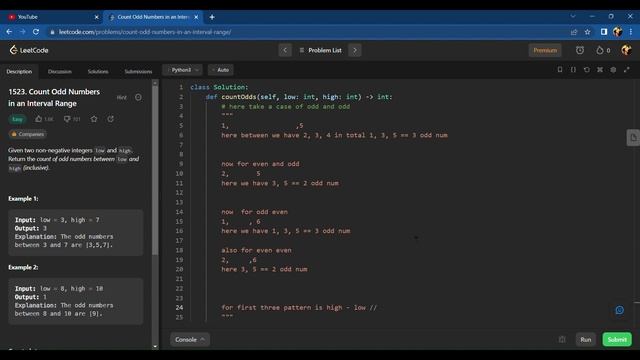The image size is (640, 360).
Task: Run the code
Action: click(586, 339)
